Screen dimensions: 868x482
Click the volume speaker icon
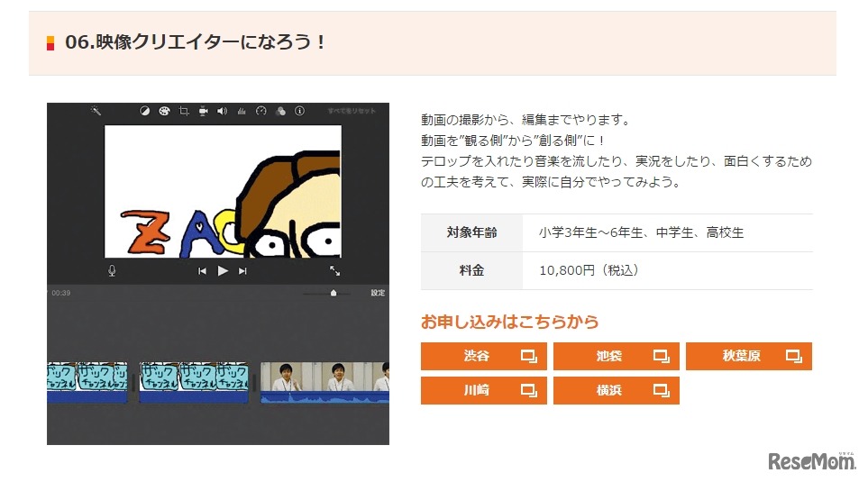[x=222, y=111]
